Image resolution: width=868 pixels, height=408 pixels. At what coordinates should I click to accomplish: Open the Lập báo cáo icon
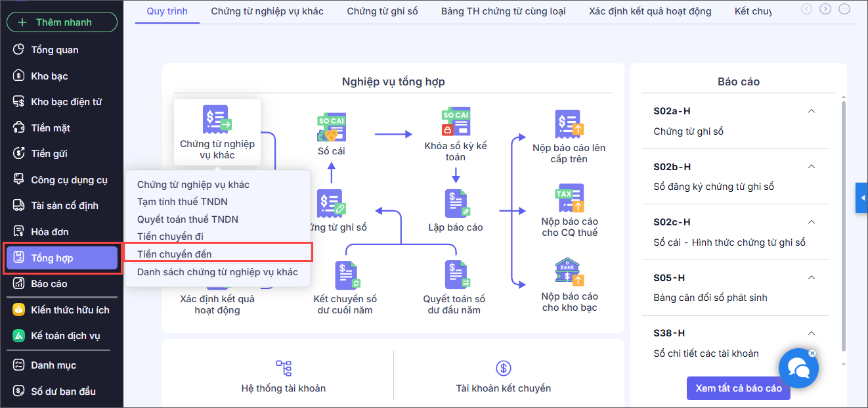[x=456, y=204]
